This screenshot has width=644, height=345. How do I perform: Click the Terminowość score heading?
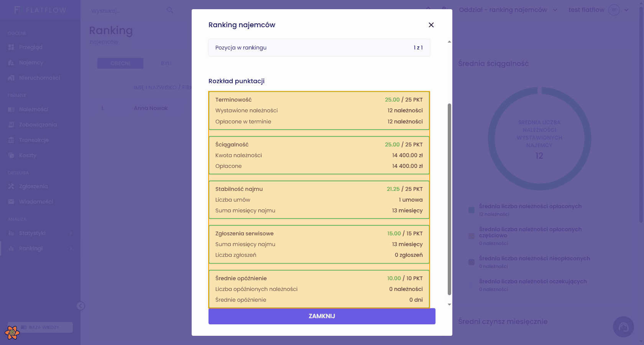pos(233,100)
